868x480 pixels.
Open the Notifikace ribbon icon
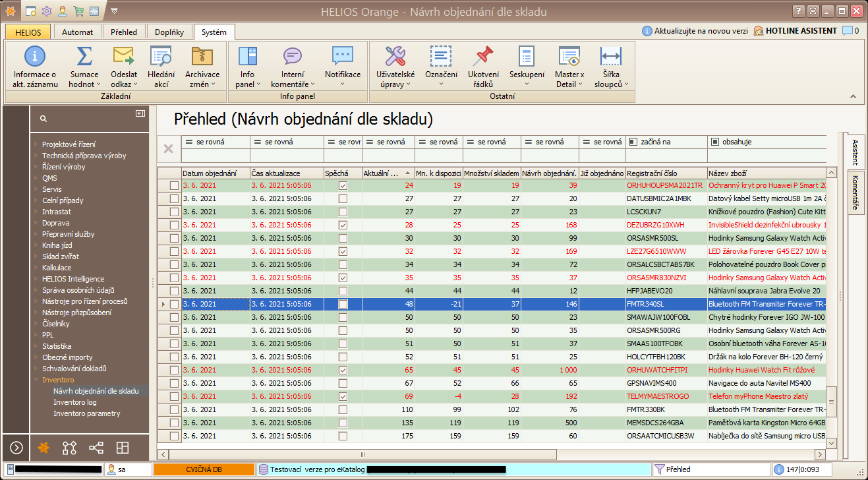342,57
